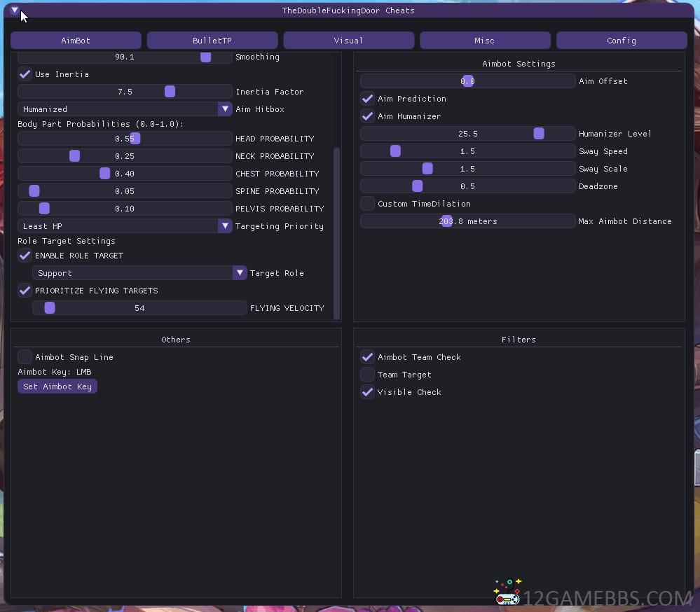
Task: Open the Config tab
Action: 622,40
